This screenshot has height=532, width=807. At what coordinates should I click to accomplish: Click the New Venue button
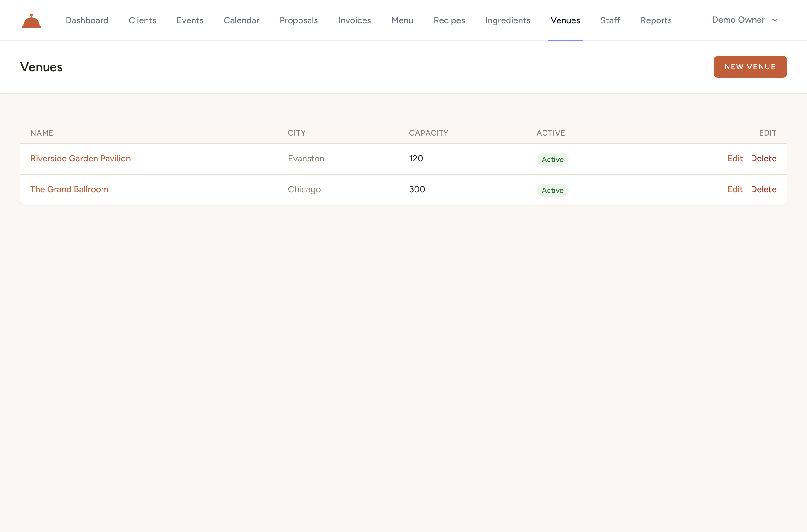(x=750, y=67)
